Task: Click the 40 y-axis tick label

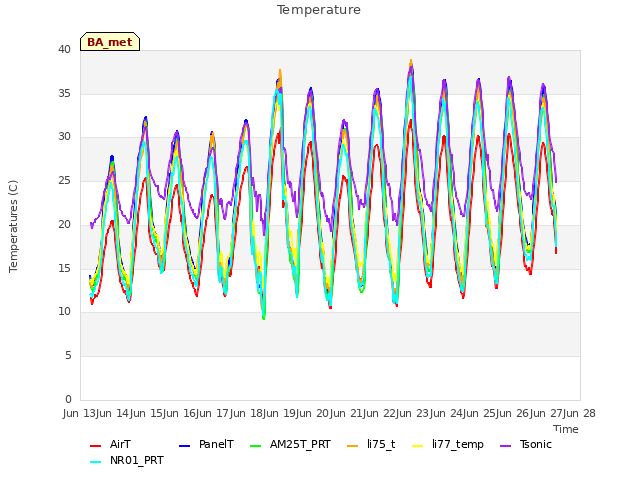Action: pos(64,49)
